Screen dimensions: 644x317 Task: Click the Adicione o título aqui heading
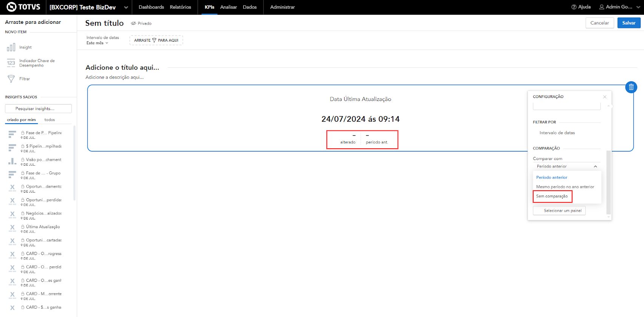(x=122, y=67)
